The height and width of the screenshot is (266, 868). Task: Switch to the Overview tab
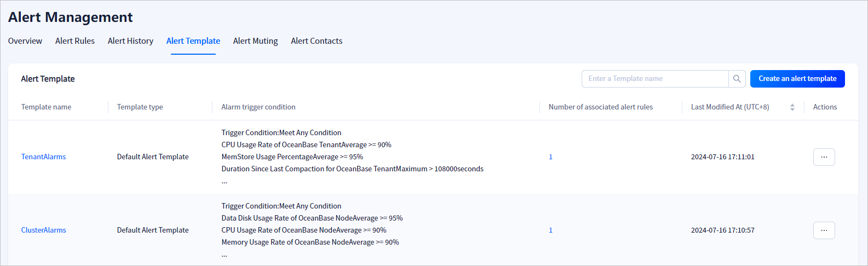25,41
